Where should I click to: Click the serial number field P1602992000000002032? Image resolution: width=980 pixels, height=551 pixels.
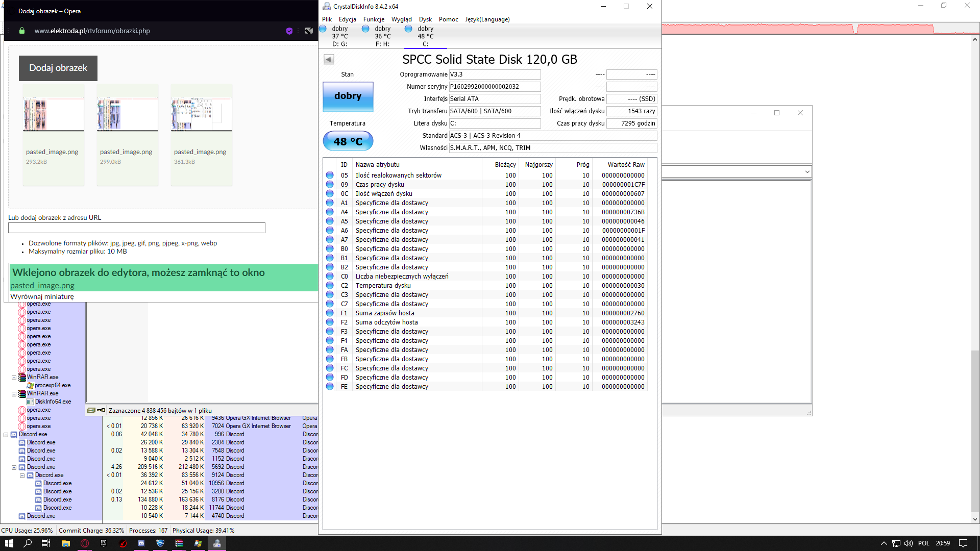[x=495, y=87]
